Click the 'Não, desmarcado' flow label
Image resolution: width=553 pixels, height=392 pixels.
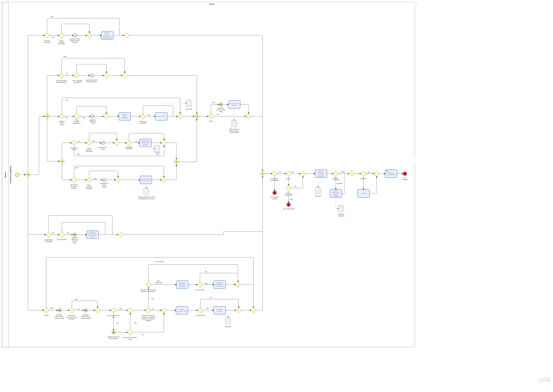pyautogui.click(x=158, y=282)
